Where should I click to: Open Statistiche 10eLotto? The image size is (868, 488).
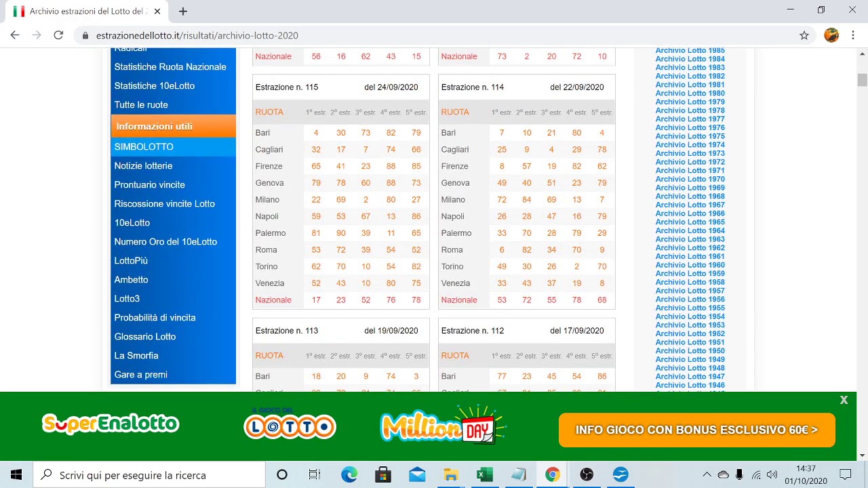(155, 85)
